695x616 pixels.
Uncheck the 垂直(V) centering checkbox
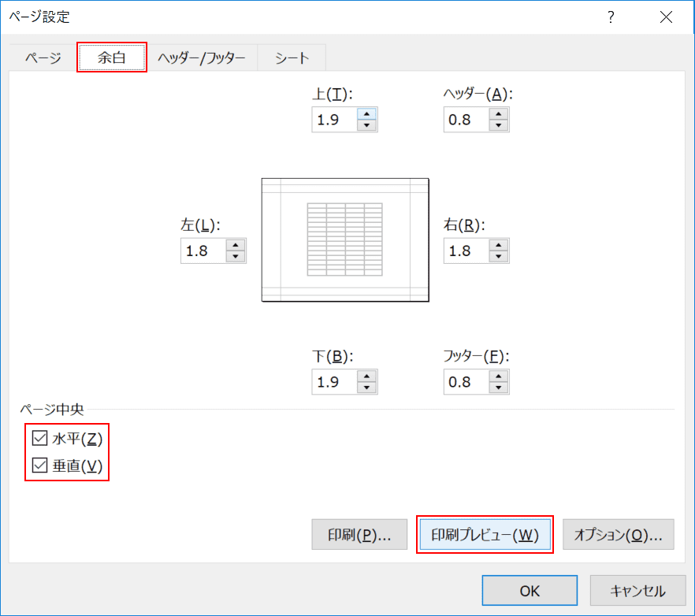click(40, 466)
